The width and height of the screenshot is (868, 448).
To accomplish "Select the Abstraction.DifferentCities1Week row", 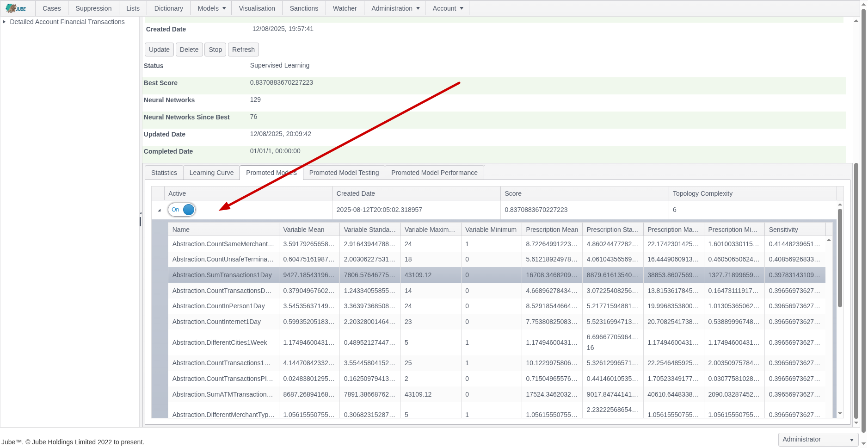I will pos(497,342).
